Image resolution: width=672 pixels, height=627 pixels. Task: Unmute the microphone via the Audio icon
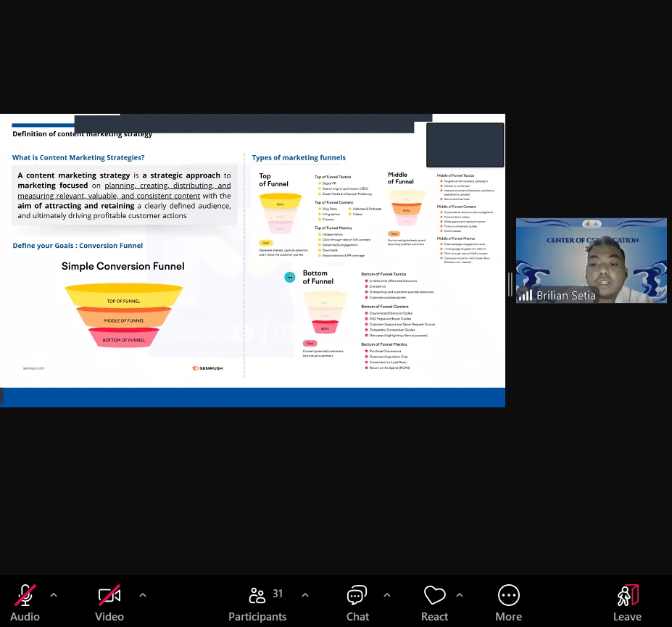[x=25, y=596]
